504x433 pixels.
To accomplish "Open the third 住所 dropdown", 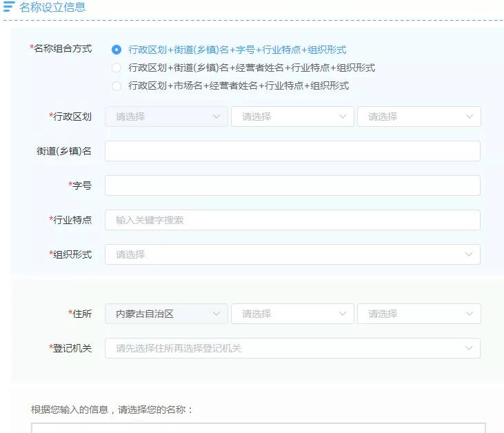I will [x=419, y=314].
